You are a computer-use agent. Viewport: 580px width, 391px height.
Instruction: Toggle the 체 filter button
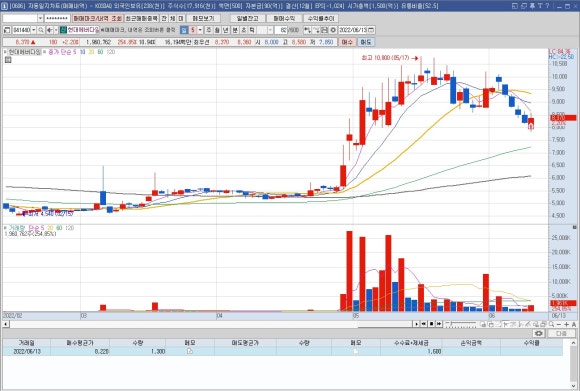(x=172, y=18)
